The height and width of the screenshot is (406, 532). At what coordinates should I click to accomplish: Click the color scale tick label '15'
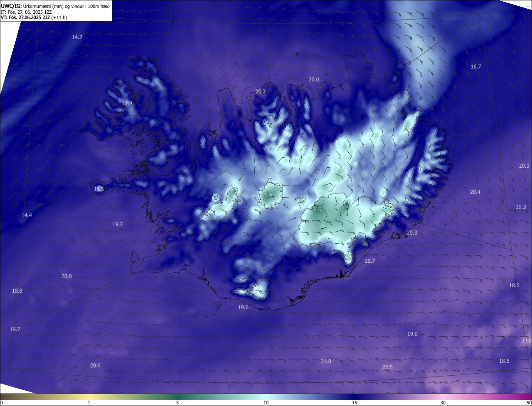click(355, 403)
